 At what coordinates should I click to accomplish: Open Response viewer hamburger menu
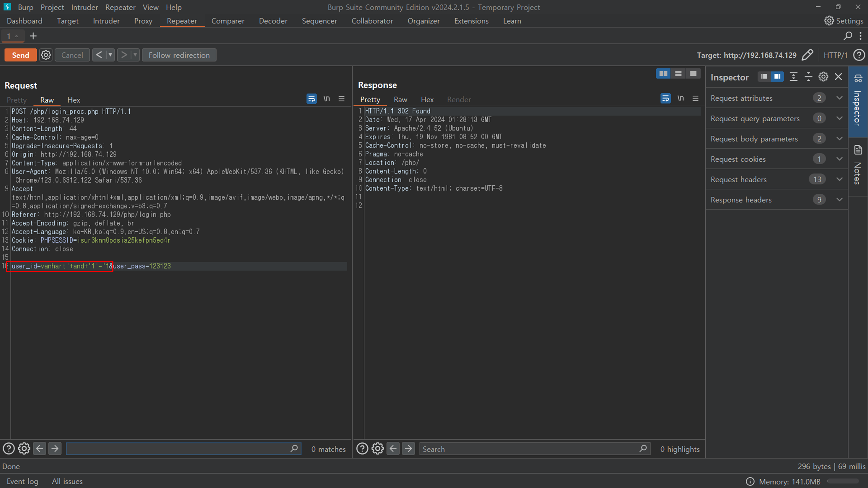(x=696, y=98)
